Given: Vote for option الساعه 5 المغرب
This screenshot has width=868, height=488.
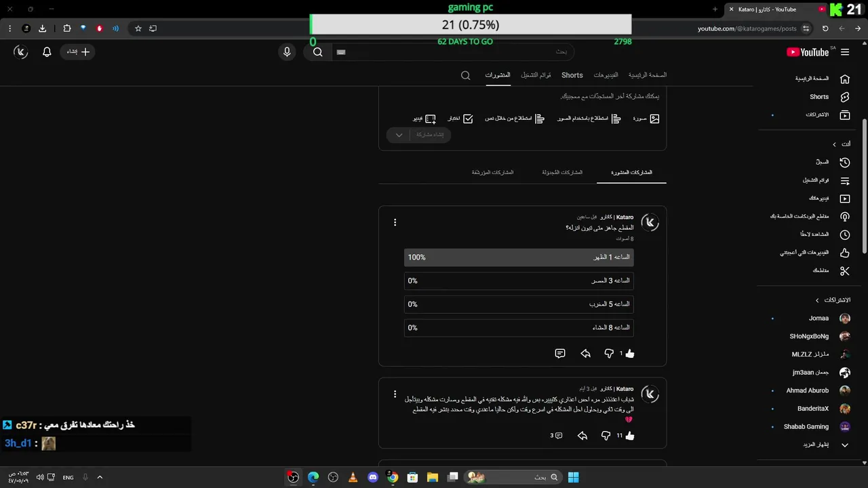Looking at the screenshot, I should click(519, 304).
